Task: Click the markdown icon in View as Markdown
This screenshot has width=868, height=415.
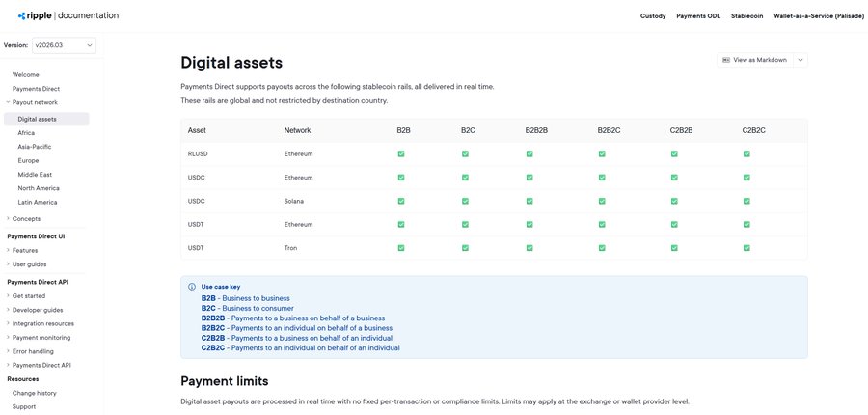Action: (726, 60)
